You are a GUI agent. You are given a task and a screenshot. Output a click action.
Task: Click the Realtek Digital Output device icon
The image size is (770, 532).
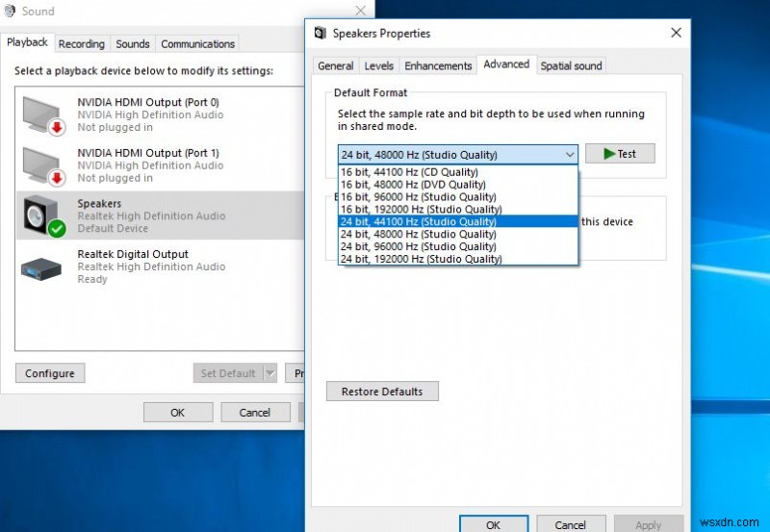pyautogui.click(x=41, y=268)
